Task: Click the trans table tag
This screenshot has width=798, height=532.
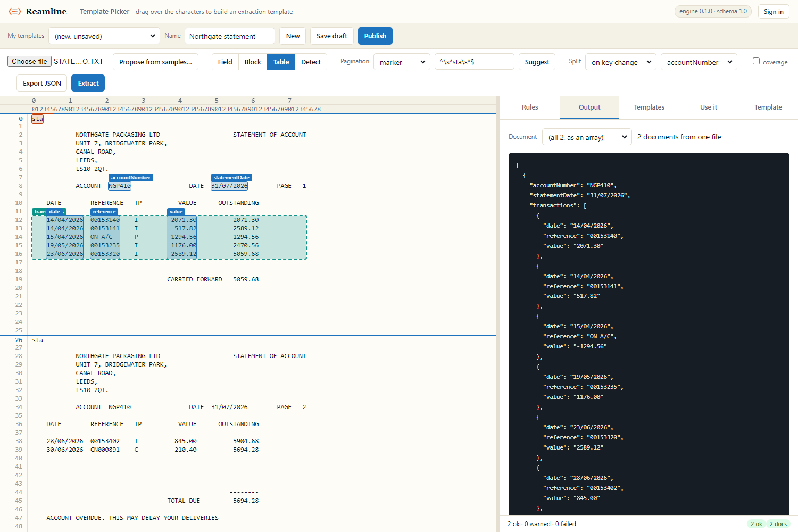Action: [40, 212]
